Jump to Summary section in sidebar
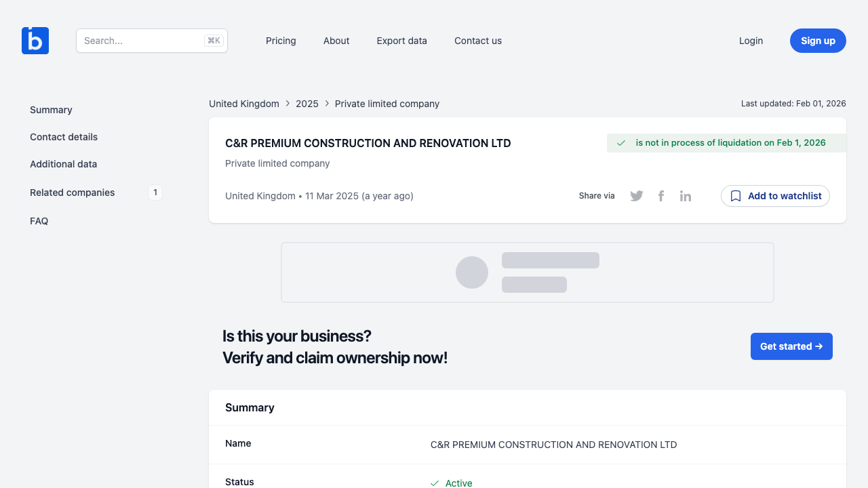Image resolution: width=868 pixels, height=488 pixels. 51,110
